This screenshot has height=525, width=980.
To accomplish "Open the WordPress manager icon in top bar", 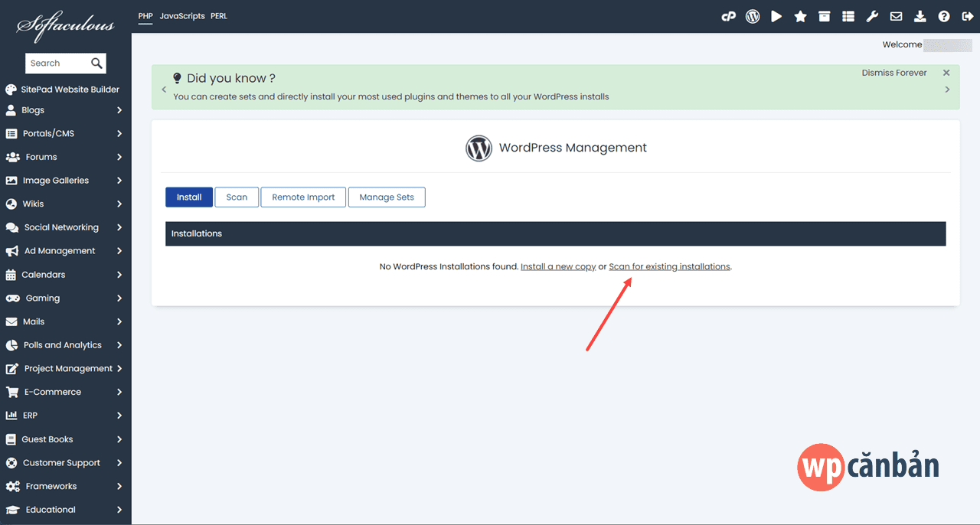I will click(753, 16).
